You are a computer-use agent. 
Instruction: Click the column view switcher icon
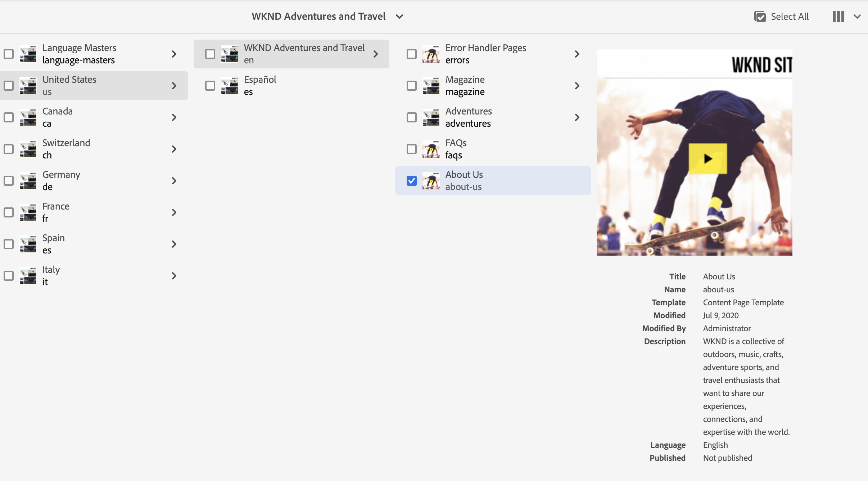tap(838, 17)
